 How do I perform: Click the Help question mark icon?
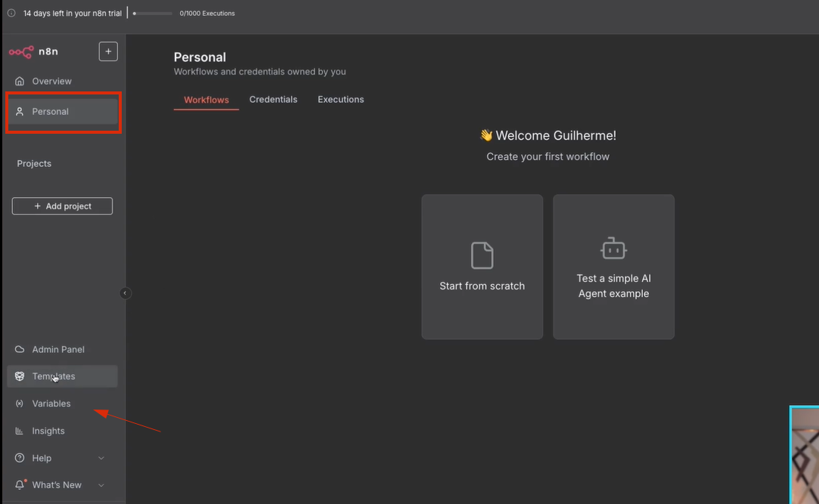20,458
